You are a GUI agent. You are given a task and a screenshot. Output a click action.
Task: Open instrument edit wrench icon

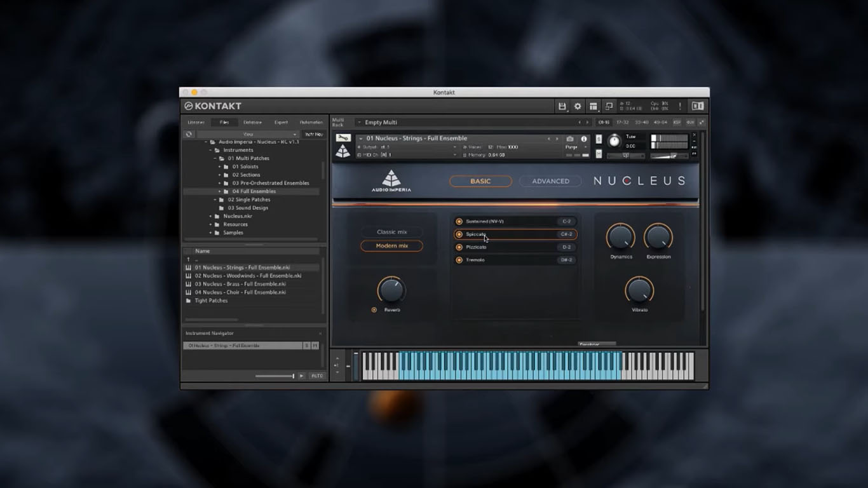[343, 138]
